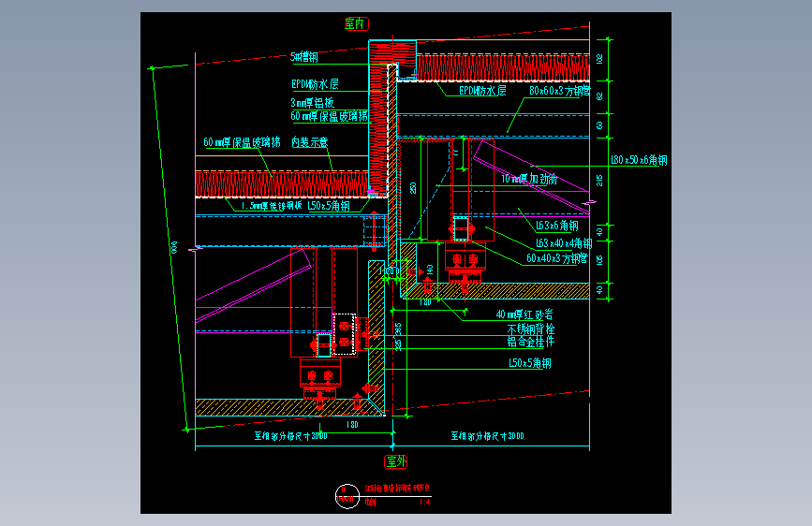Click 60mm厚保温玻璃棉 label left of 内装示意
812x526 pixels.
(x=242, y=142)
